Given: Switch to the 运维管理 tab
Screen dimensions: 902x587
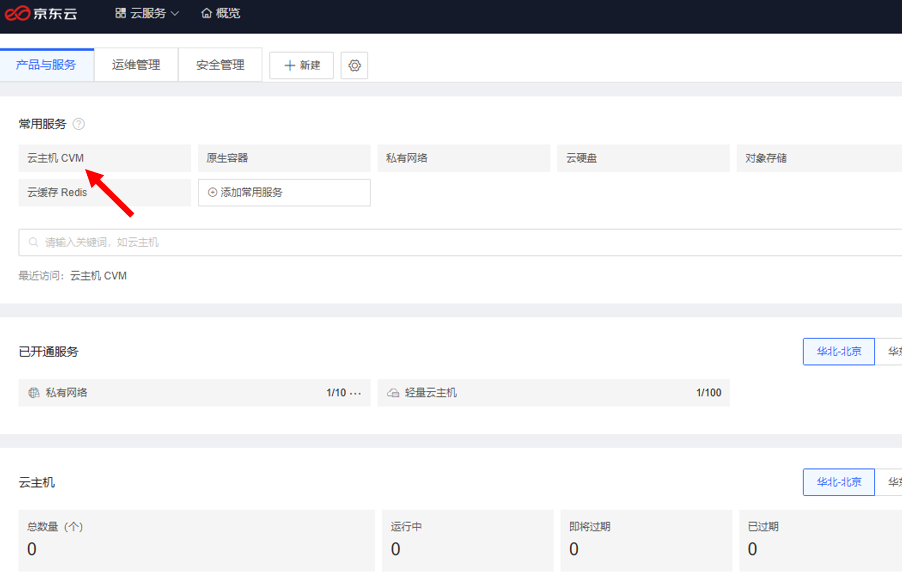Looking at the screenshot, I should 136,65.
